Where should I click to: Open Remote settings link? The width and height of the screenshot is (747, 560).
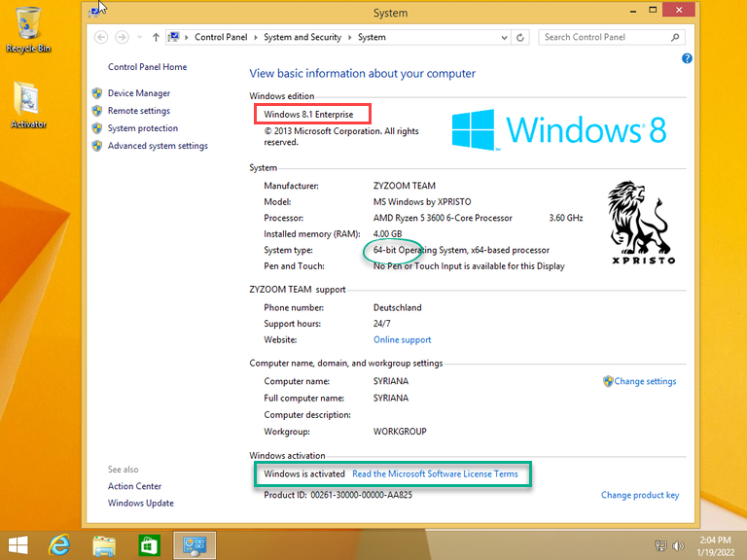pos(139,111)
